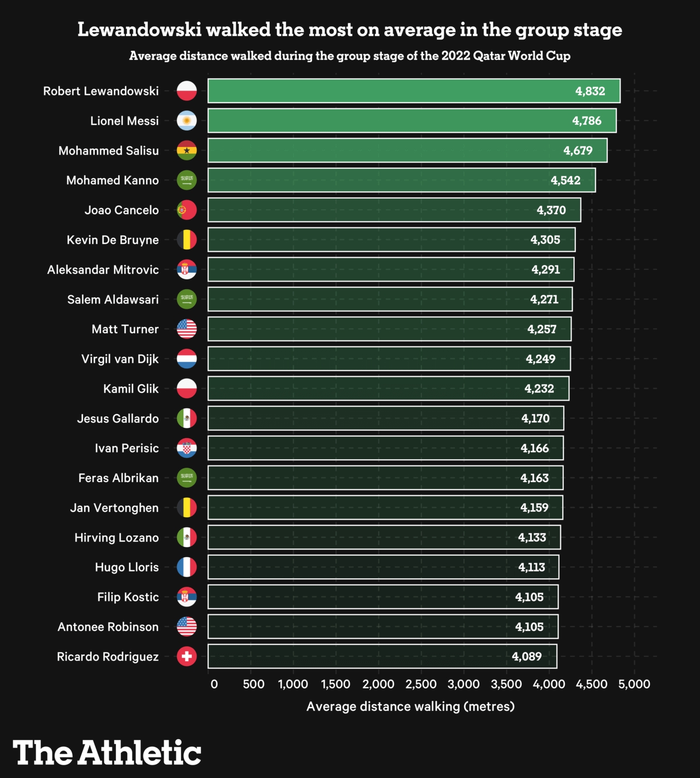Click the Croatia flag beside Ivan Perisic
700x778 pixels.
[186, 448]
